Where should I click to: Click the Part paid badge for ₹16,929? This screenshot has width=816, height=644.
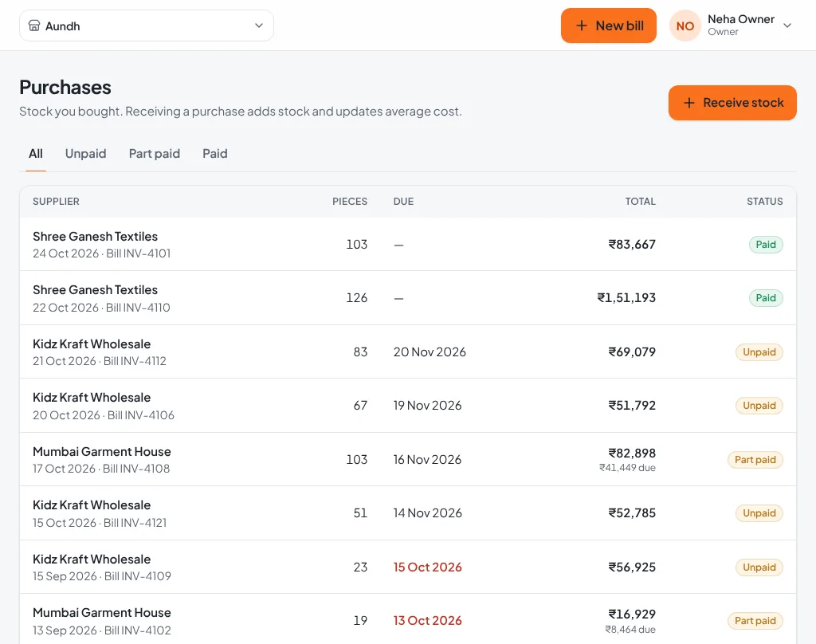(x=755, y=621)
